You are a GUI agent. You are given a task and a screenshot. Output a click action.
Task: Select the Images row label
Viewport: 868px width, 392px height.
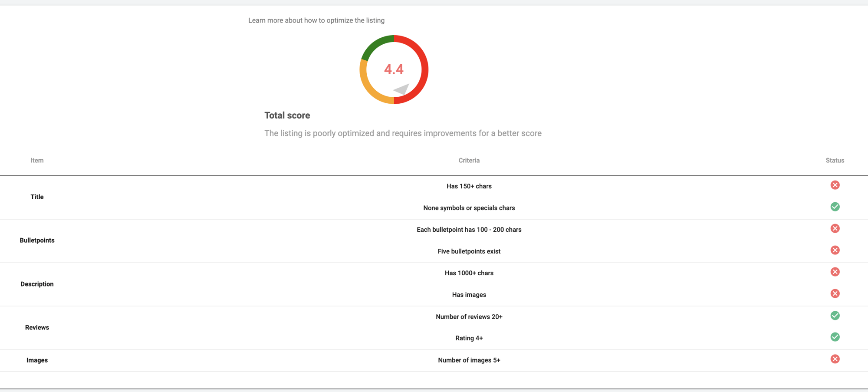tap(37, 360)
